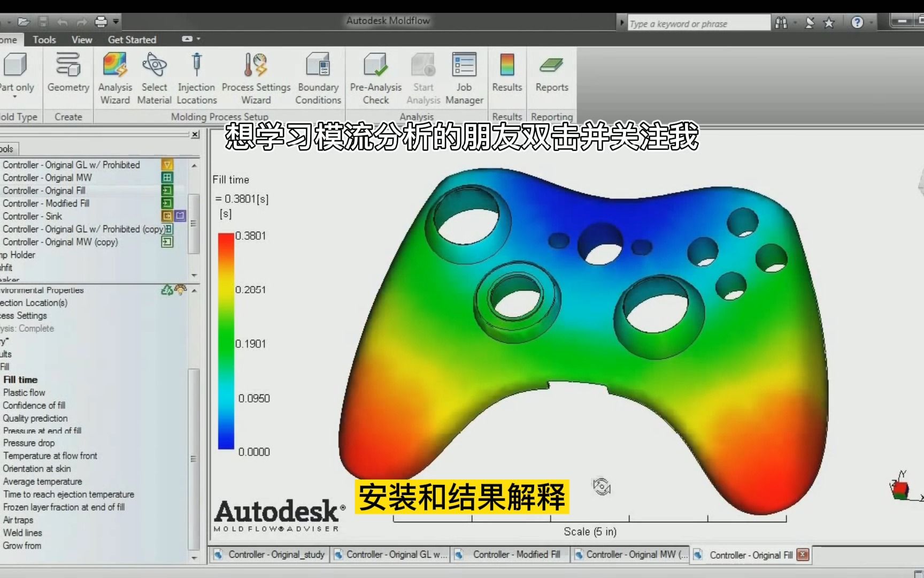Switch to Controller - Modified Fill tab

point(511,555)
